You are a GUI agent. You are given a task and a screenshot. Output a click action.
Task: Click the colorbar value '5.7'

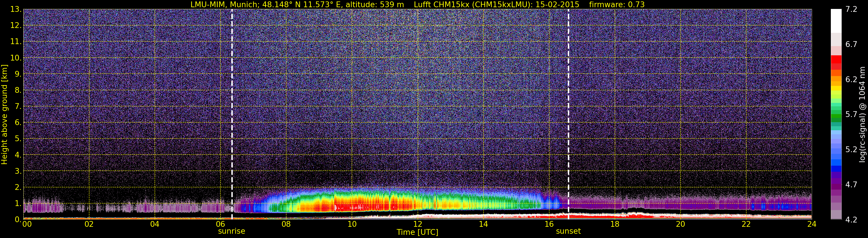(x=851, y=114)
